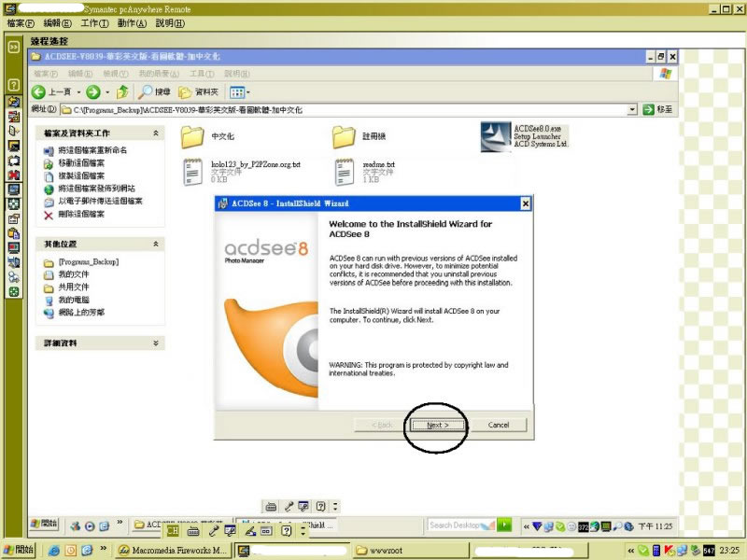Collapse the 檔案及資料夾工作 panel
Screen dimensions: 747x560
pos(156,133)
